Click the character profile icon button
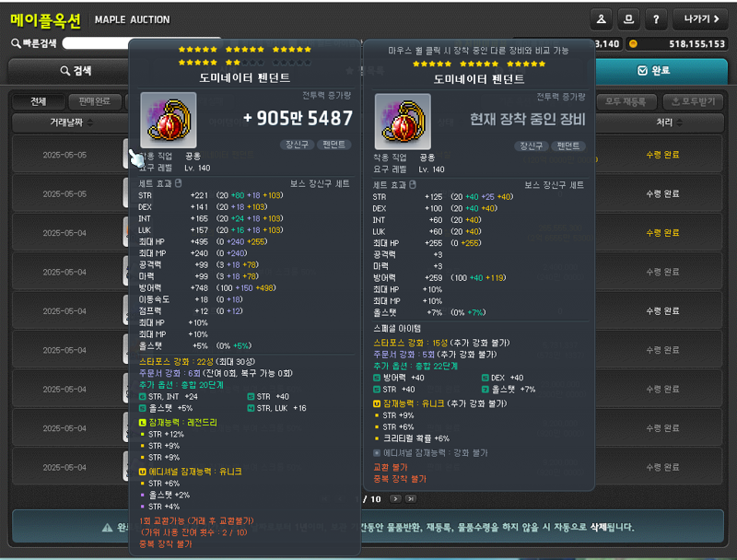Image resolution: width=737 pixels, height=560 pixels. tap(601, 19)
